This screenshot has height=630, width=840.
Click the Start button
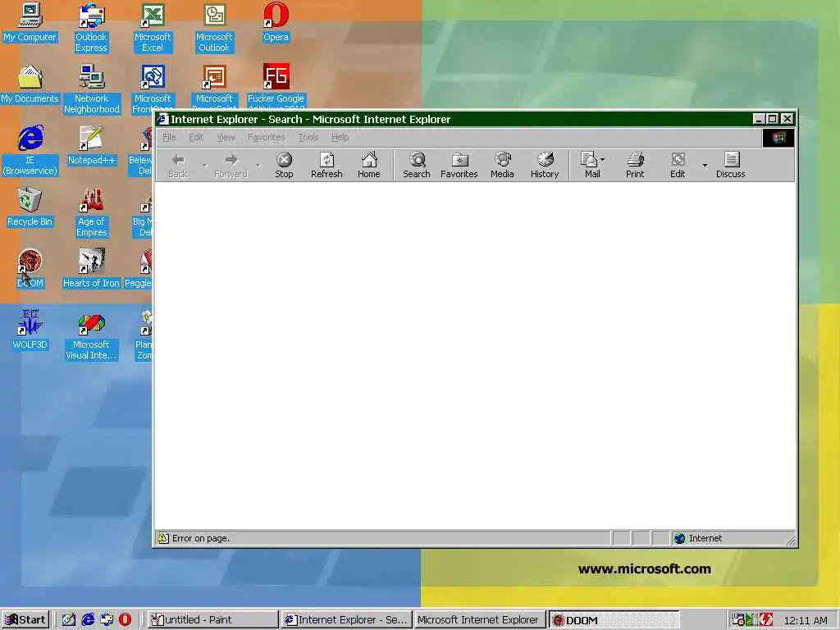25,619
